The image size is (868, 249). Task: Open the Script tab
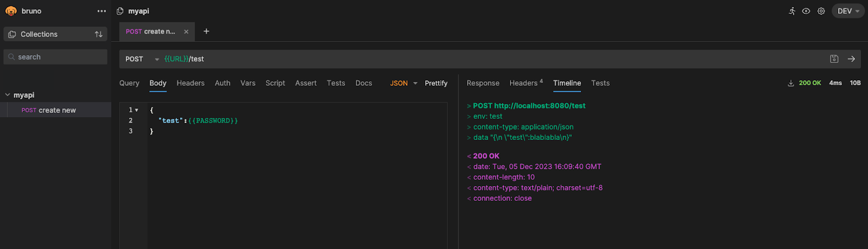click(x=275, y=83)
